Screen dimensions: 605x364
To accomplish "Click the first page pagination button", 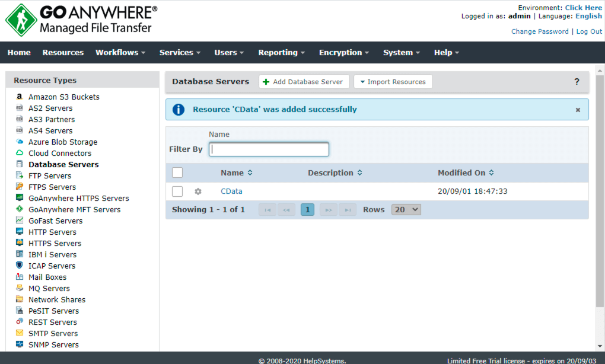I will point(268,210).
